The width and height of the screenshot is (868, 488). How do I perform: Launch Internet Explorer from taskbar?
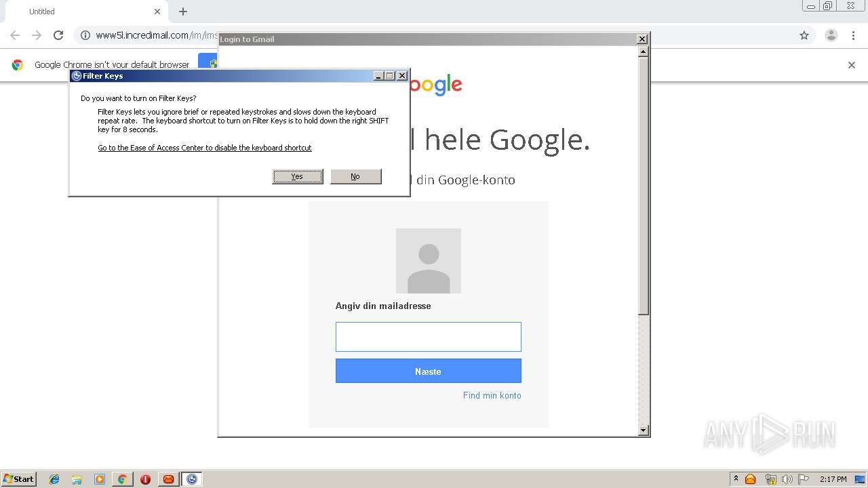coord(54,479)
